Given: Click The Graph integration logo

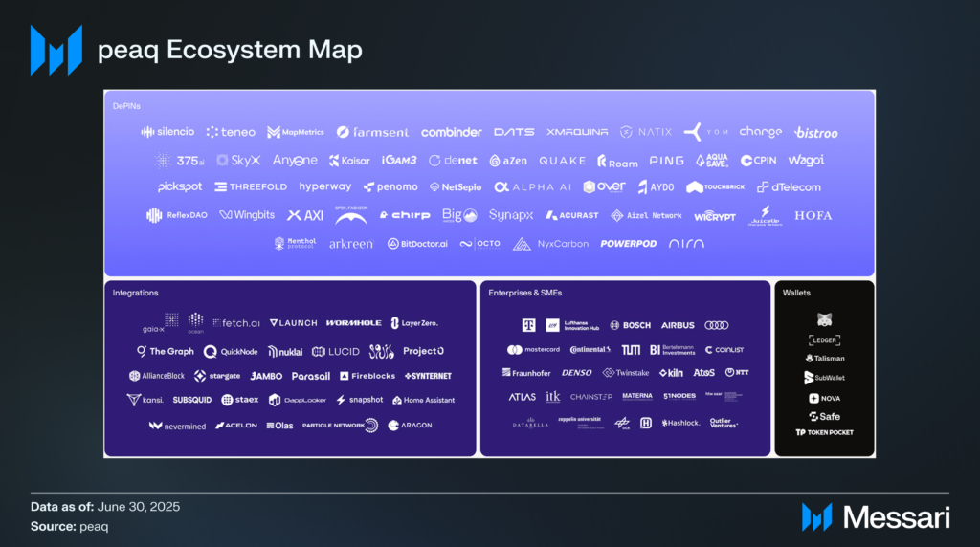Looking at the screenshot, I should click(x=165, y=351).
